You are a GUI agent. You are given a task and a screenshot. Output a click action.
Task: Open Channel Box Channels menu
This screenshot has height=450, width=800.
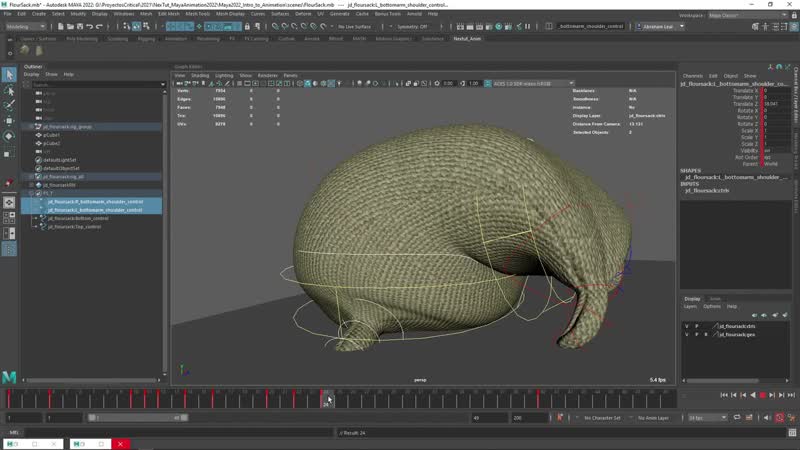click(693, 76)
